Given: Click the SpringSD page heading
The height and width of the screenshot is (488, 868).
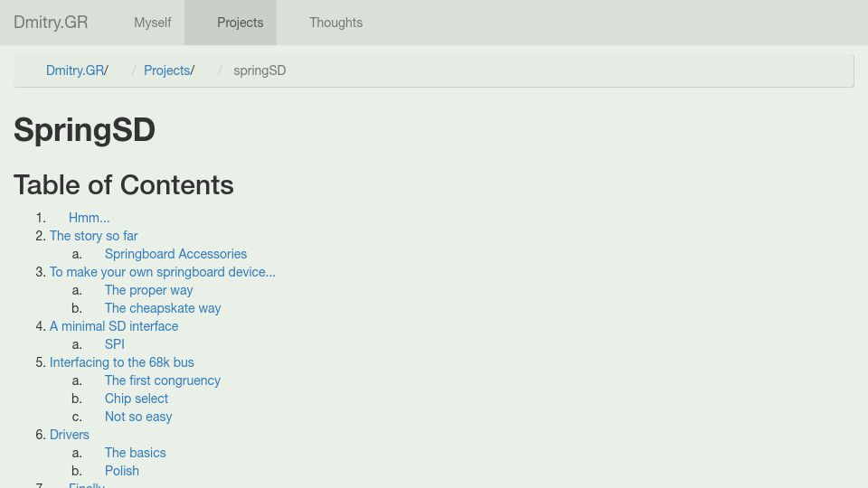Looking at the screenshot, I should (x=84, y=130).
